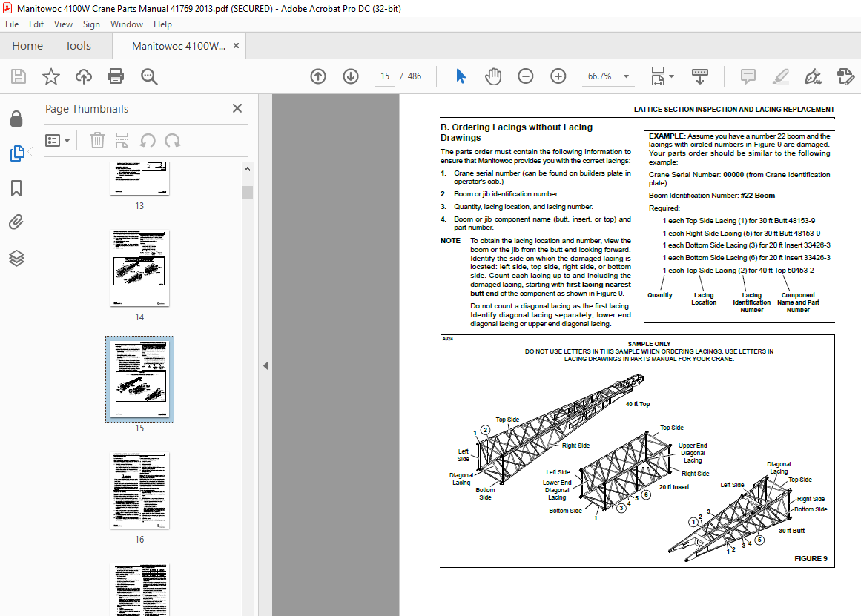861x616 pixels.
Task: Click the '40 ft Top' diagram label
Action: 638,404
